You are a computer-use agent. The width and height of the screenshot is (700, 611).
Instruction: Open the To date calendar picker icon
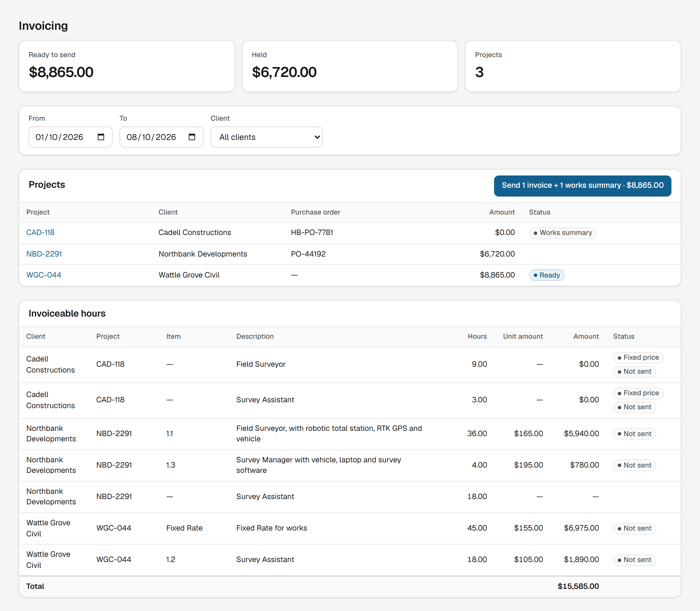tap(192, 137)
